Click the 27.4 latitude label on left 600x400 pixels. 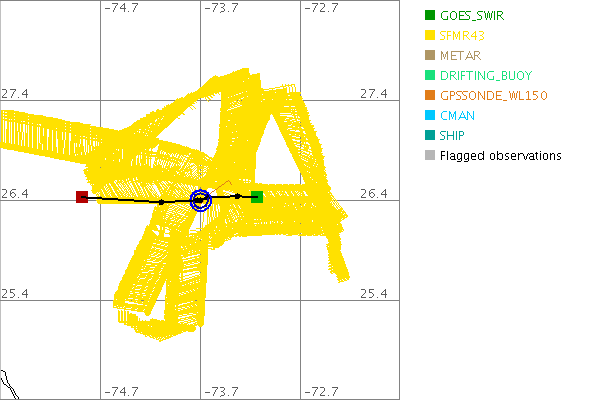pos(14,93)
